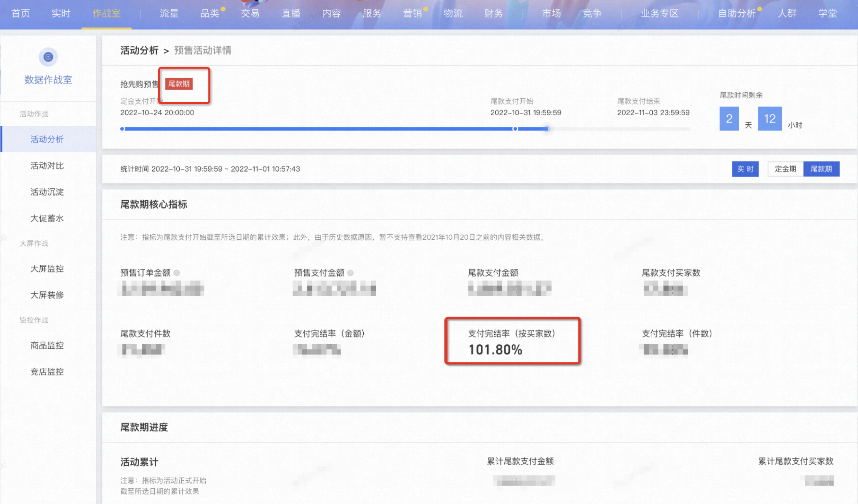Image resolution: width=858 pixels, height=504 pixels.
Task: Click the red 尾款期 status tag
Action: pos(179,84)
